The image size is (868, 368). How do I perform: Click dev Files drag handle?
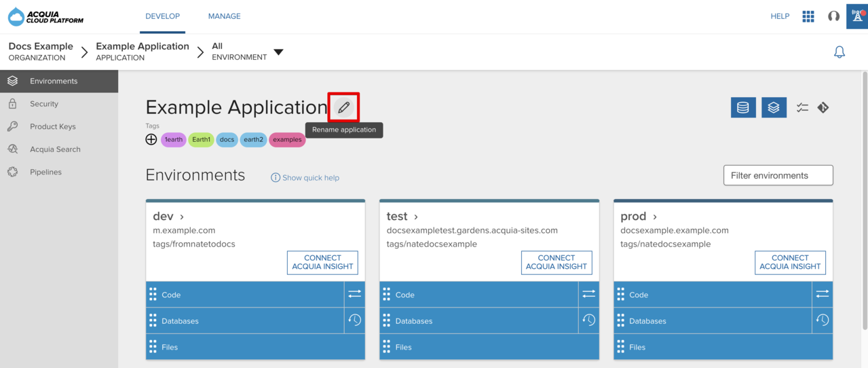pos(153,347)
